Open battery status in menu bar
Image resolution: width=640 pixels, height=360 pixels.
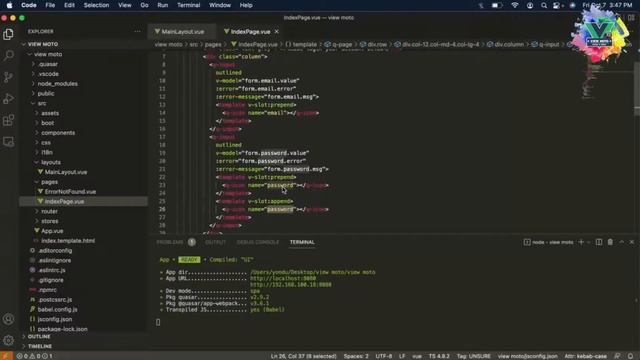[x=497, y=5]
